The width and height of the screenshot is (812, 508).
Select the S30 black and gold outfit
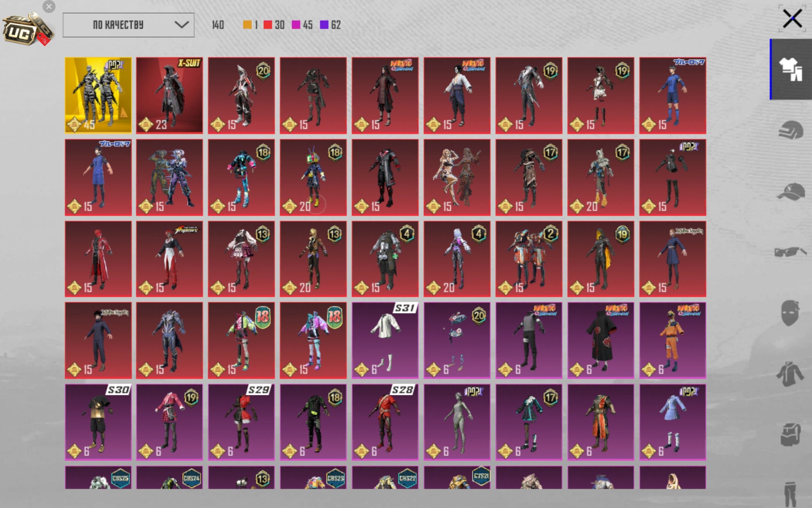click(98, 422)
